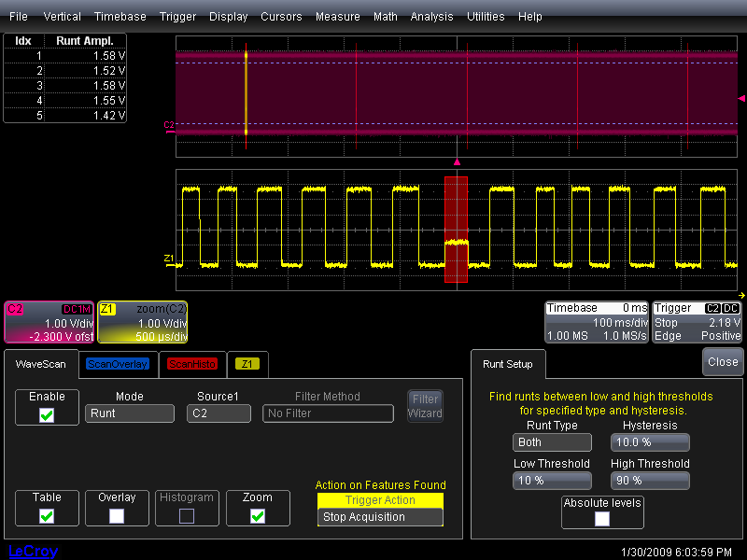The height and width of the screenshot is (560, 747).
Task: Open the Source1 dropdown showing C2
Action: [x=218, y=413]
